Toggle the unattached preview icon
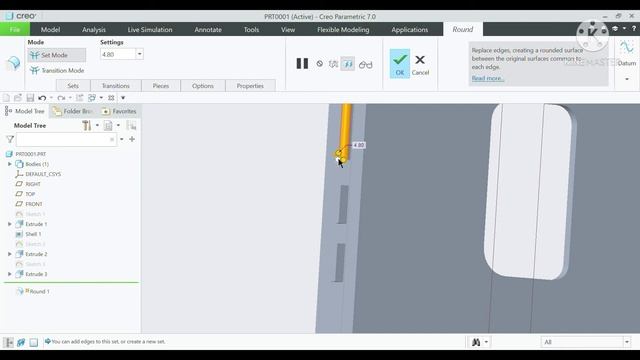Viewport: 640px width, 360px height. pyautogui.click(x=333, y=64)
